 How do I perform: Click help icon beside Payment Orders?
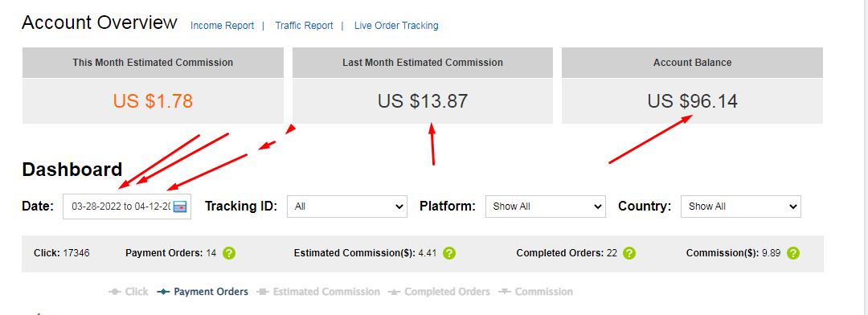tap(229, 253)
